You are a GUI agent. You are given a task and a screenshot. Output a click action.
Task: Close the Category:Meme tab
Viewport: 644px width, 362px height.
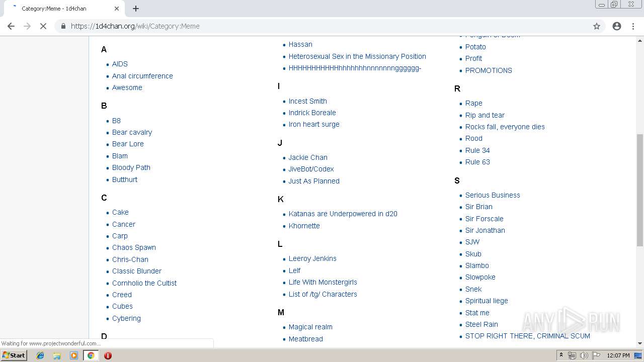click(x=117, y=9)
